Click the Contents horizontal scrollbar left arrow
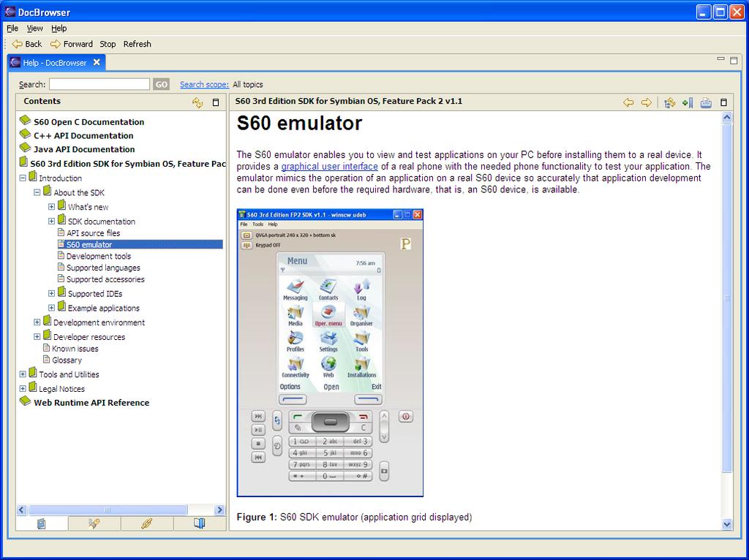 21,510
